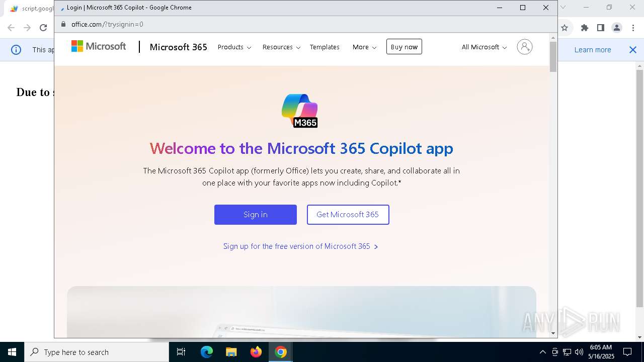Toggle the Chrome side panel icon
The image size is (644, 362).
600,28
